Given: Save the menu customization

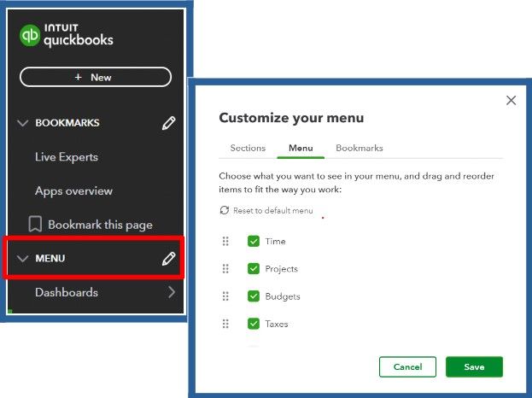Looking at the screenshot, I should point(474,366).
